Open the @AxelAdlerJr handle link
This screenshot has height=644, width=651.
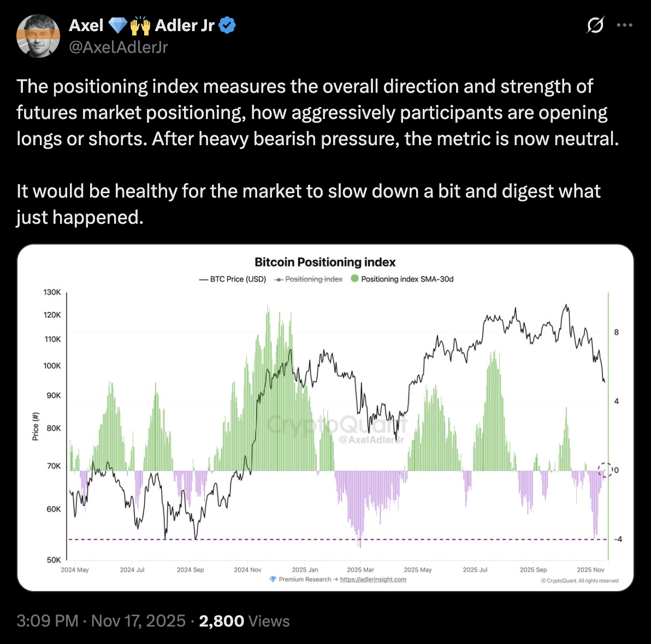pyautogui.click(x=119, y=47)
